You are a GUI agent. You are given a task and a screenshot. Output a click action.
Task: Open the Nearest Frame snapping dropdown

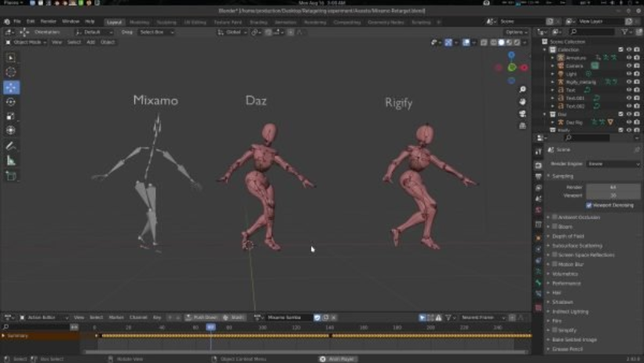coord(482,317)
